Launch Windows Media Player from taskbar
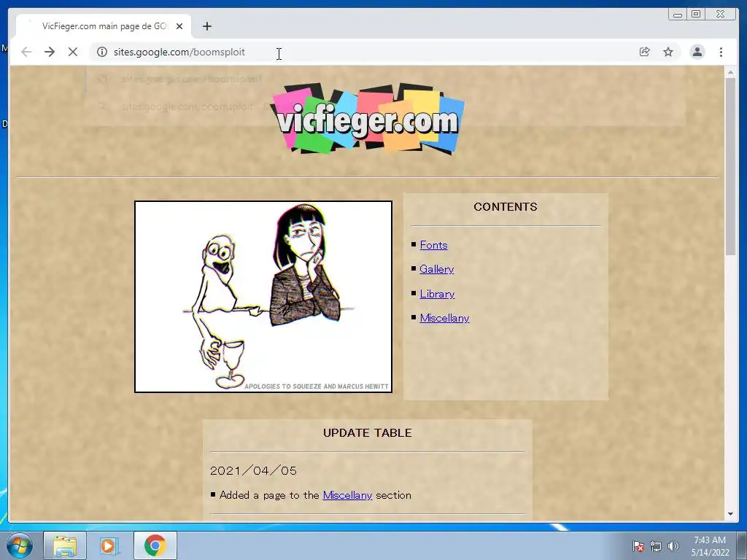747x560 pixels. (x=109, y=545)
